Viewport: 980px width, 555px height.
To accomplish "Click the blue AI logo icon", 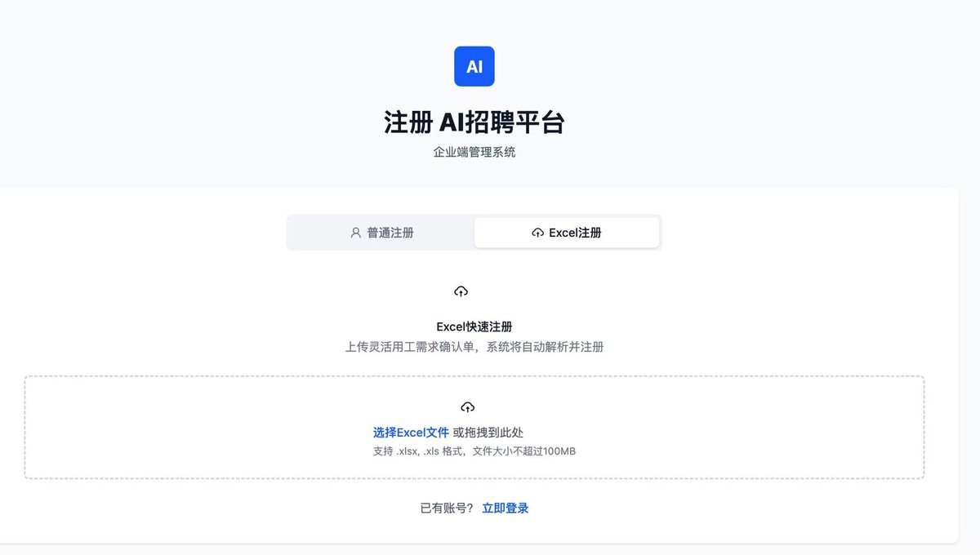I will (x=474, y=66).
